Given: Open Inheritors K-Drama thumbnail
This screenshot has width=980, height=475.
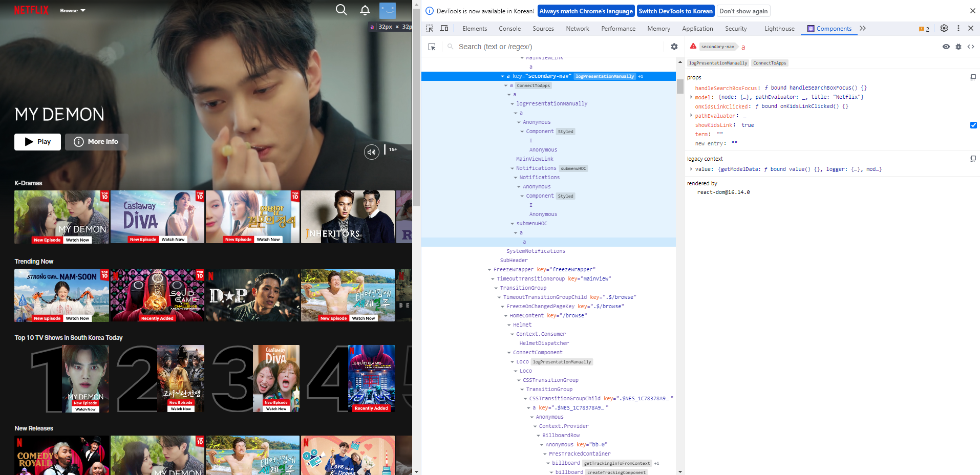Looking at the screenshot, I should [x=348, y=217].
